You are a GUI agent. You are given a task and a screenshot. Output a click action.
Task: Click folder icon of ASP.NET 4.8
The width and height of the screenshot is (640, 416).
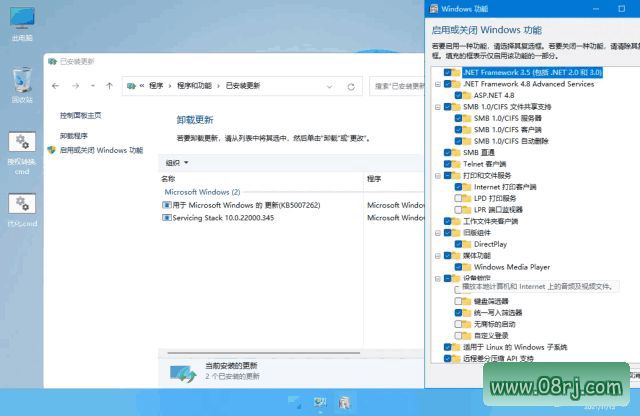tap(467, 95)
